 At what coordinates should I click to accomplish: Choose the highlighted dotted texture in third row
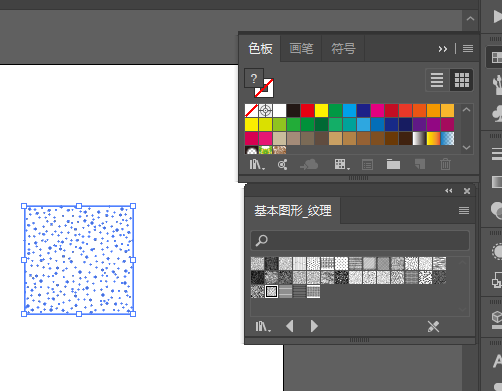tap(271, 291)
